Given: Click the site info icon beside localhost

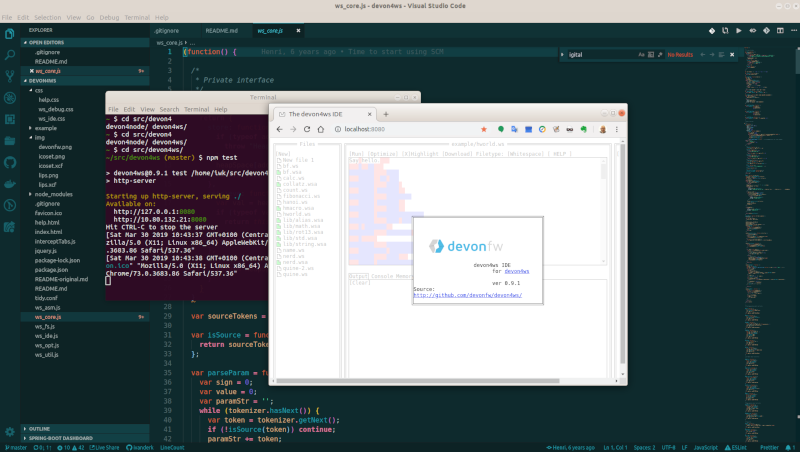Looking at the screenshot, I should (x=338, y=130).
